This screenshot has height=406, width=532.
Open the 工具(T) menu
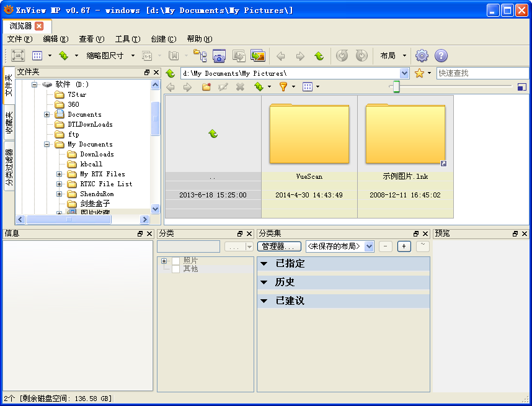[x=128, y=39]
